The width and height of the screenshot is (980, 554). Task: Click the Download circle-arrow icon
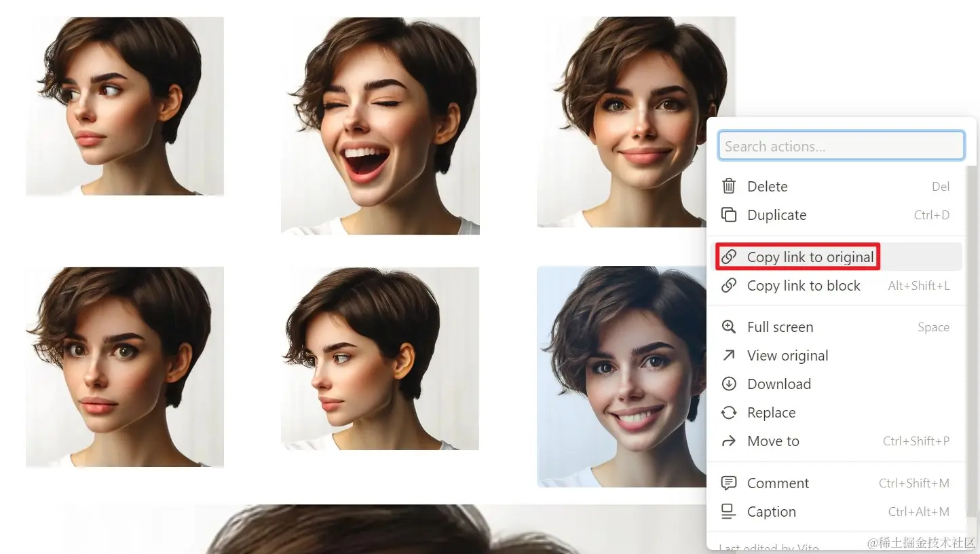729,384
